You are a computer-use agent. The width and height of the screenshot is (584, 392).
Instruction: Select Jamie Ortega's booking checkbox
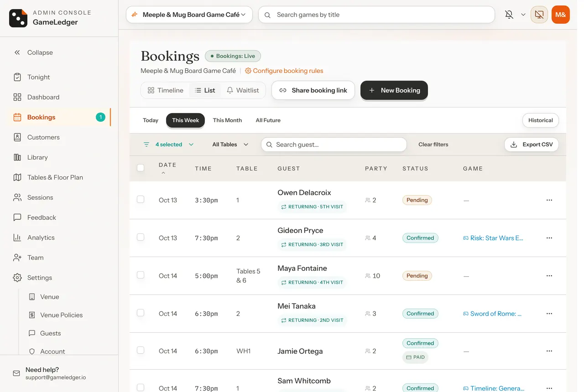click(141, 350)
